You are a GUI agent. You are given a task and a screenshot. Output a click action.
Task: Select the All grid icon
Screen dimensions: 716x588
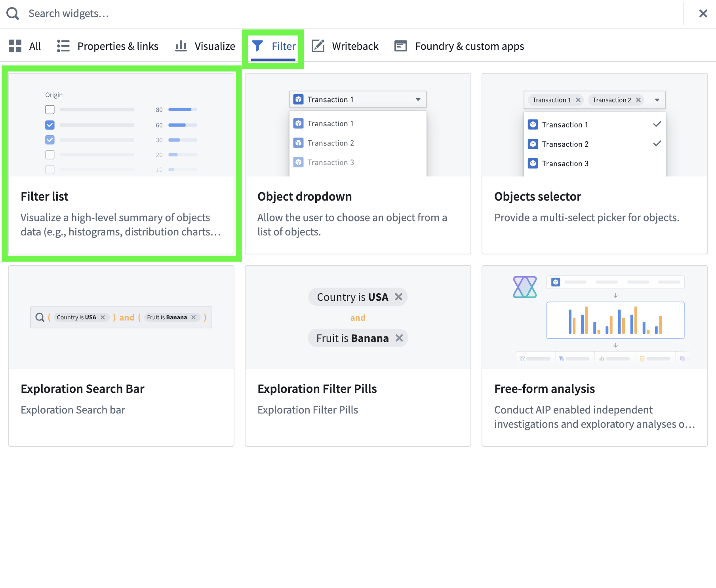(x=15, y=46)
